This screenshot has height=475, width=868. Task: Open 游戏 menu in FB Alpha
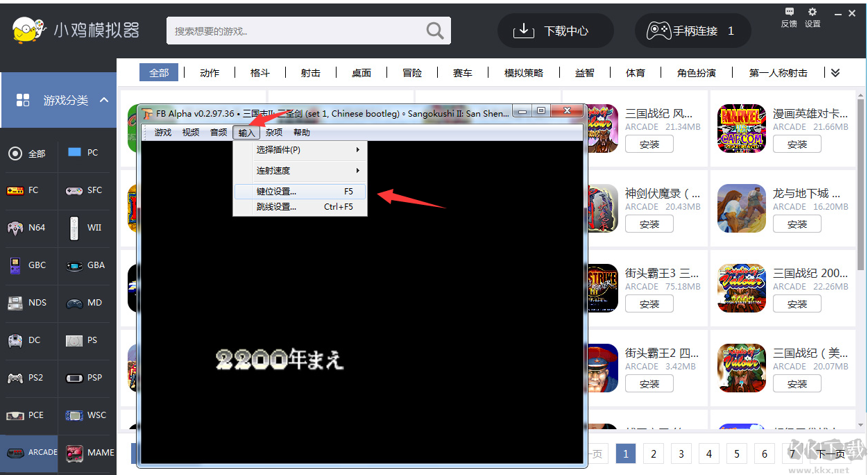[x=163, y=132]
